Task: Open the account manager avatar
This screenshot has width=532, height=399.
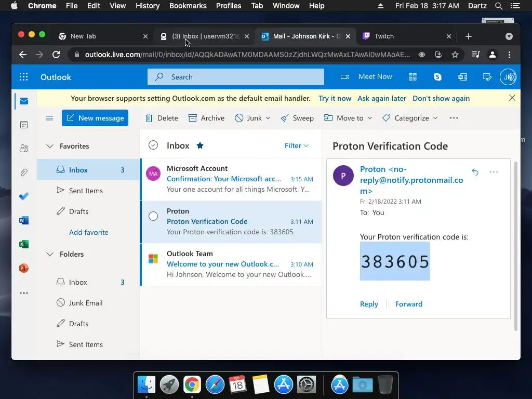Action: (508, 77)
